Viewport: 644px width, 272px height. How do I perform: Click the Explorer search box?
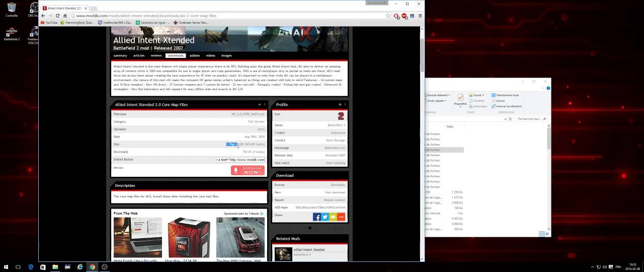[531, 119]
